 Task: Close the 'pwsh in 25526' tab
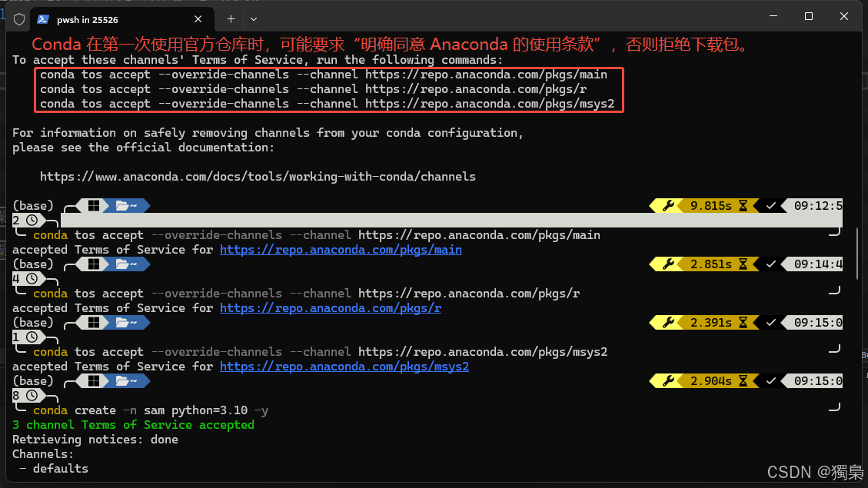pyautogui.click(x=198, y=19)
